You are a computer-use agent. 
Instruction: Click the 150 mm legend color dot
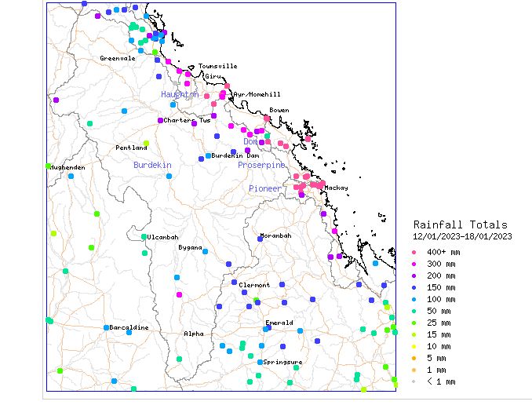(414, 288)
